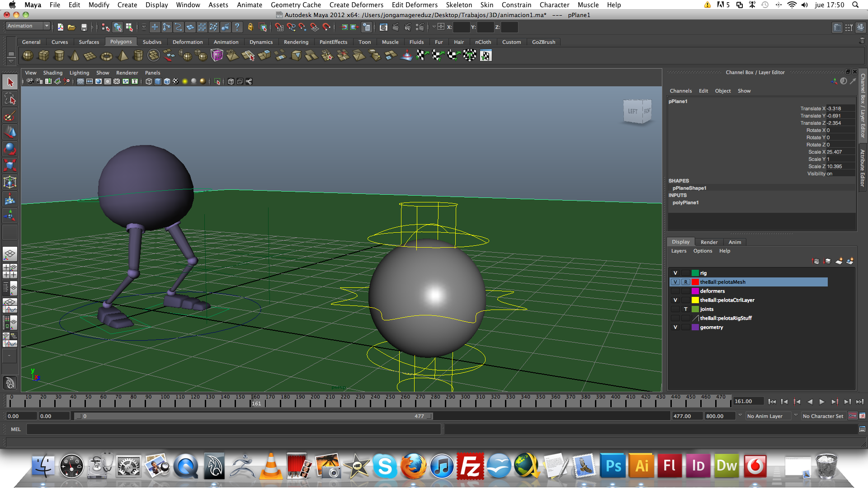Viewport: 868px width, 488px height.
Task: Switch to the Deformation shelf tab
Action: coord(187,42)
